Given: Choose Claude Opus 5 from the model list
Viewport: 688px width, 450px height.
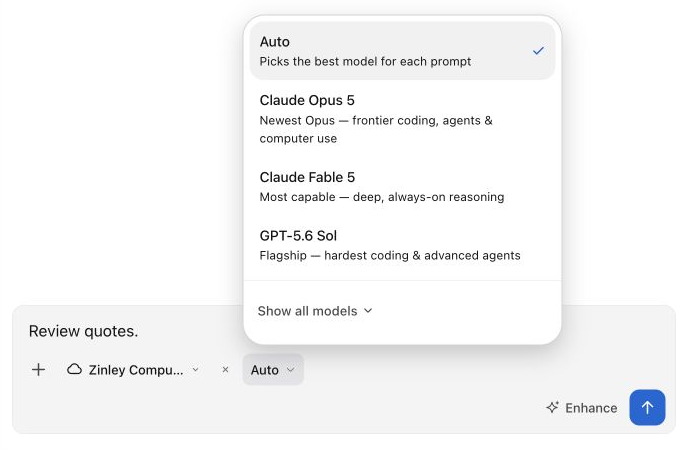Looking at the screenshot, I should point(402,118).
